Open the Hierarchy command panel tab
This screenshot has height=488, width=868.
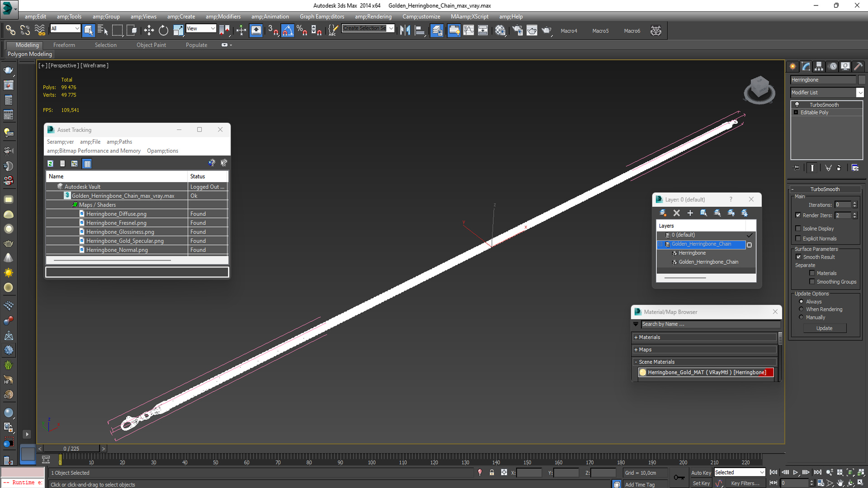coord(819,66)
